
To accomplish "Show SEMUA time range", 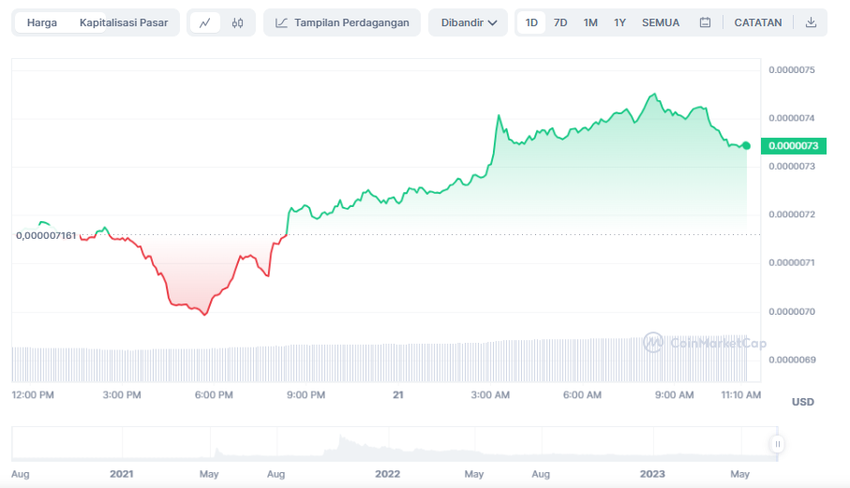I will (660, 23).
